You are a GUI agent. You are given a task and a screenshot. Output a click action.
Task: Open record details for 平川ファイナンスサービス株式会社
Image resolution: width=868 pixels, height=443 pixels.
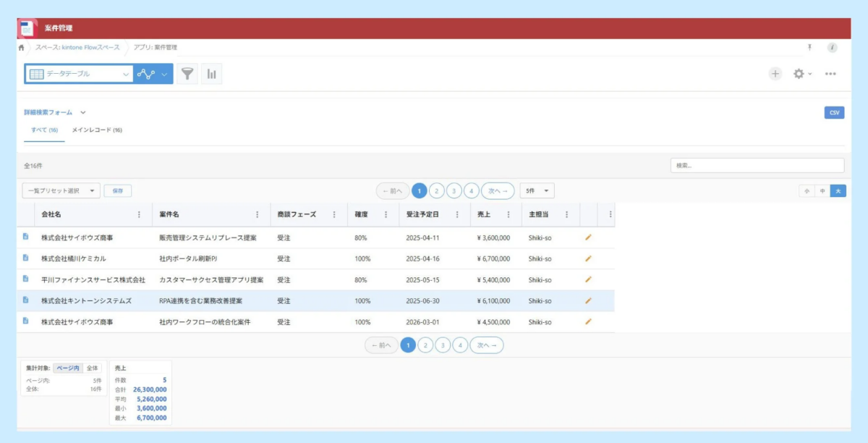coord(25,279)
